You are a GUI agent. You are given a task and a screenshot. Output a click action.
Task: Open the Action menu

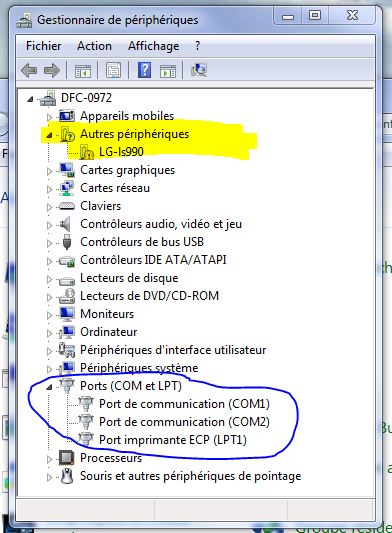pyautogui.click(x=95, y=46)
